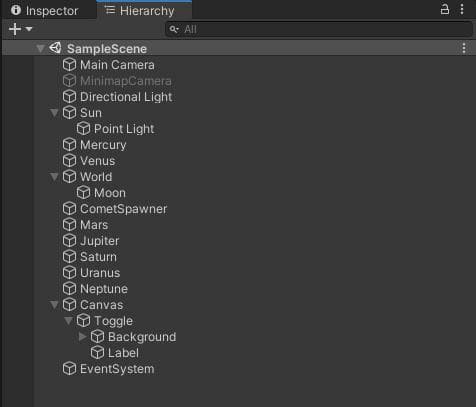
Task: Collapse the World object's foldout
Action: (x=54, y=177)
